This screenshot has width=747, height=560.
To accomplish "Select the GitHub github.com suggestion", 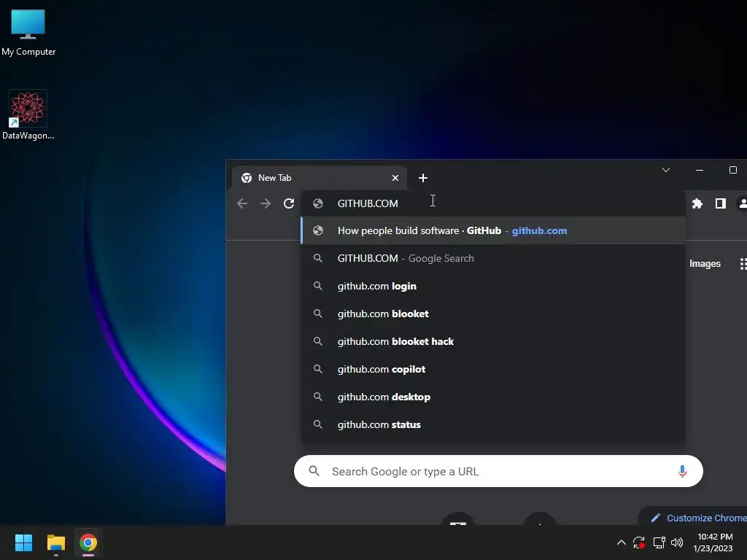I will point(493,230).
